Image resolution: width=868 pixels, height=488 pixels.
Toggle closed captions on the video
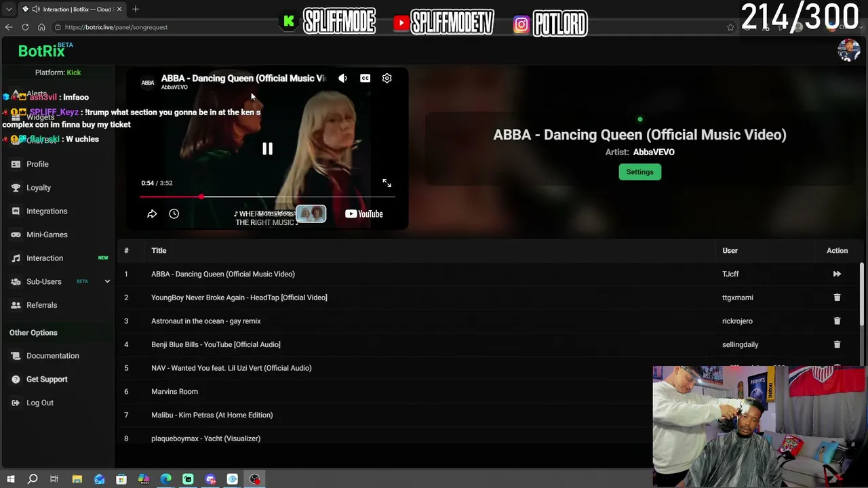pyautogui.click(x=365, y=78)
